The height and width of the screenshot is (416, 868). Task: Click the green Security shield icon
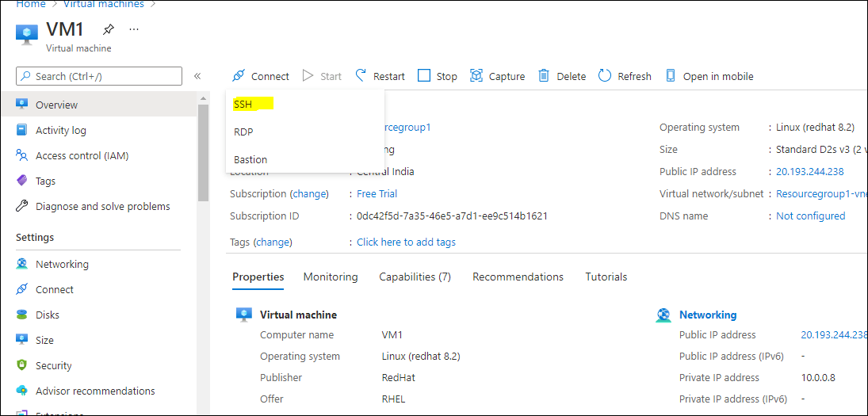coord(21,365)
